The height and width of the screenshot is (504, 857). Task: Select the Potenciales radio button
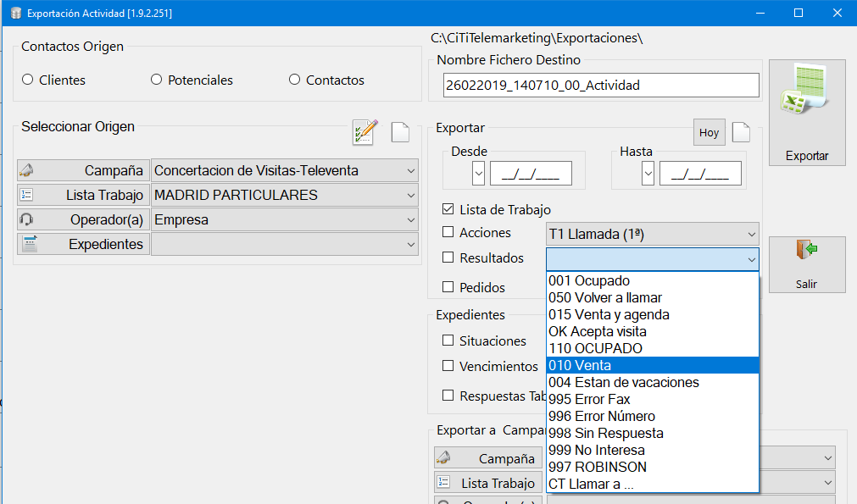pyautogui.click(x=156, y=80)
